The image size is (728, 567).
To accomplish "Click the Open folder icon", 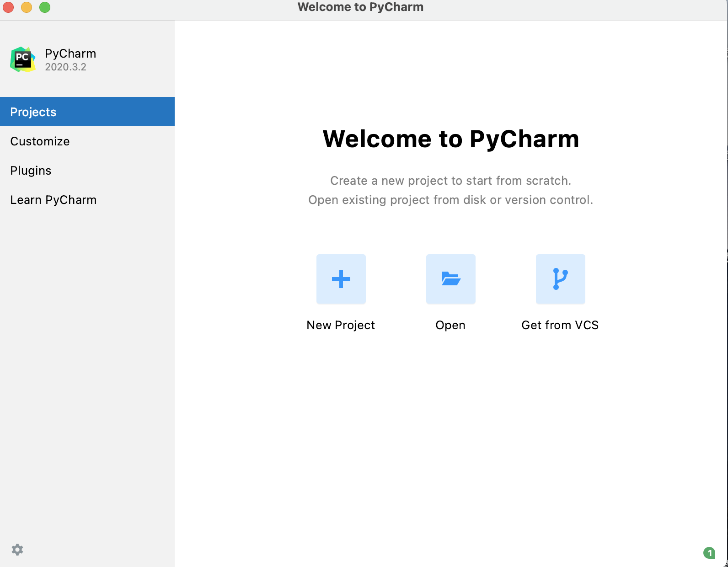I will click(451, 279).
